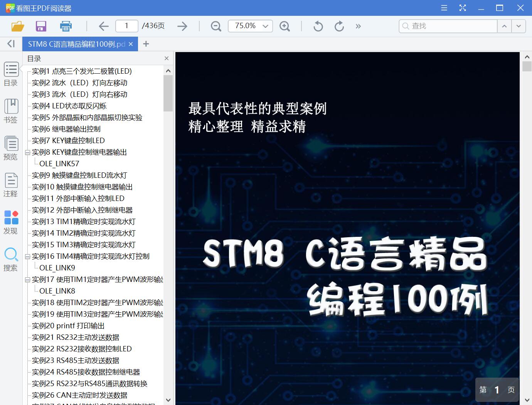Open a PDF file using folder icon
Screen dimensions: 532x405
17,26
